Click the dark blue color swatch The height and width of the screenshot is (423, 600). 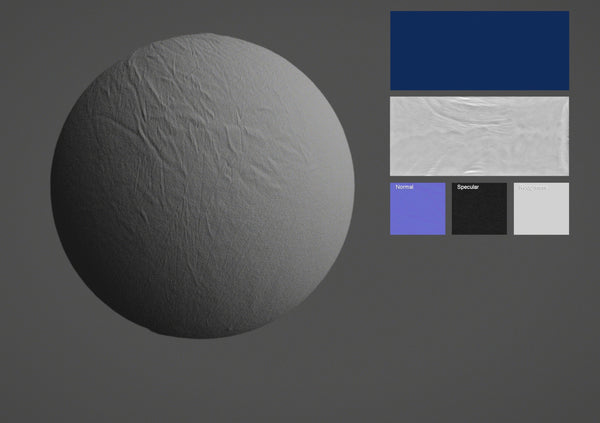tap(479, 50)
